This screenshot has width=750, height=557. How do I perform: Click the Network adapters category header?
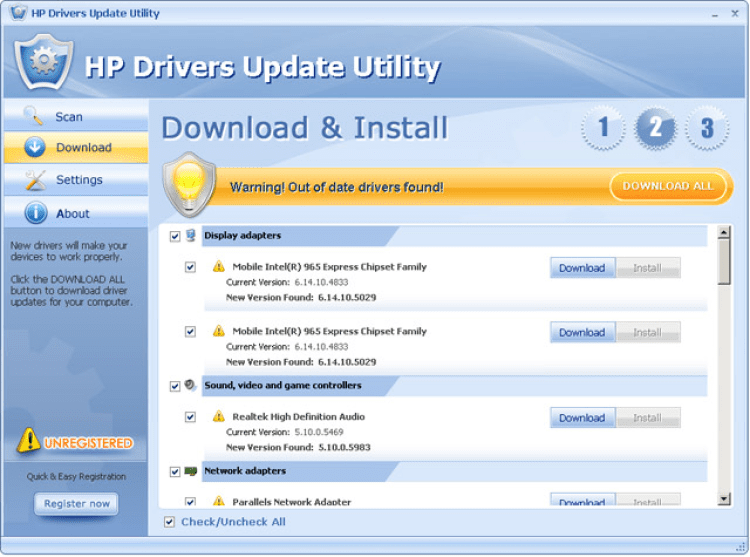pos(454,471)
